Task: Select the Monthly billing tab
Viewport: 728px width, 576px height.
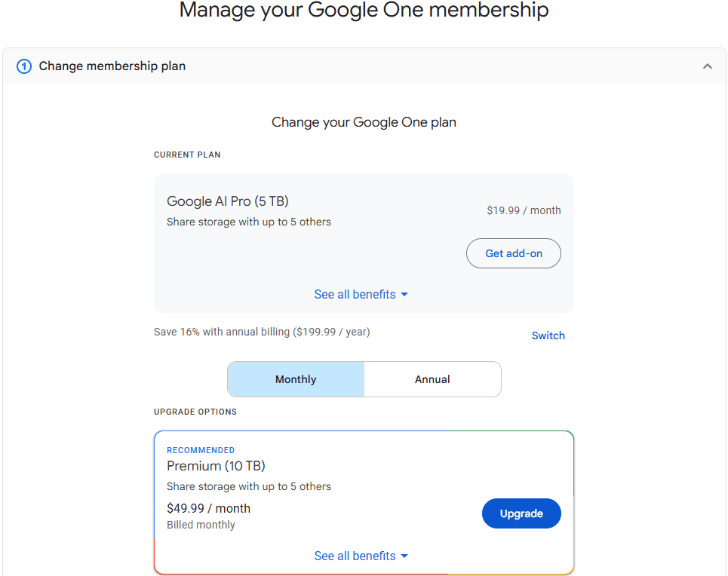Action: (x=295, y=379)
